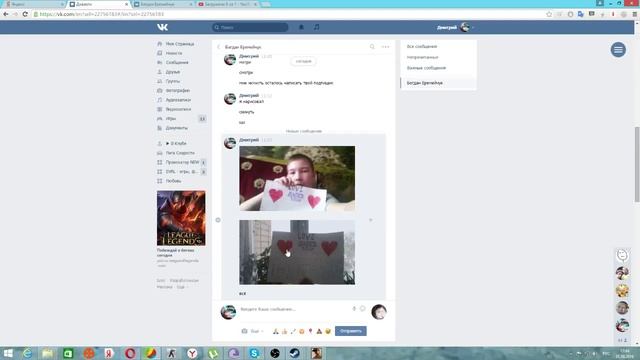Open Internet Explorer from the taskbar
The height and width of the screenshot is (360, 640).
coord(27,353)
